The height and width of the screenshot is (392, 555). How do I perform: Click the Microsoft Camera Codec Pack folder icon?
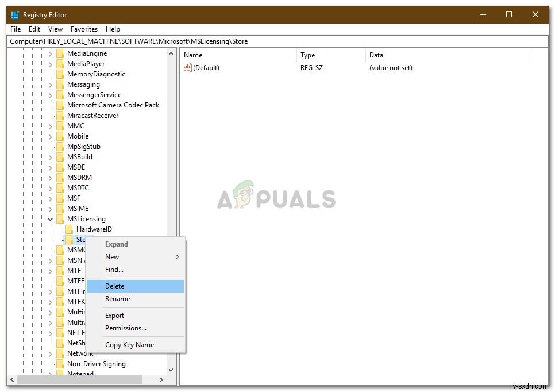coord(60,105)
